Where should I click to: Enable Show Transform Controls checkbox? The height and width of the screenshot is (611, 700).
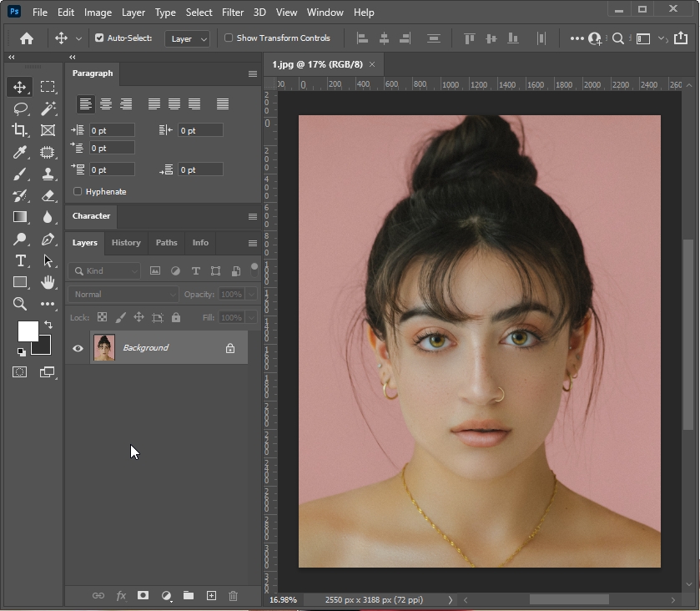[x=229, y=38]
